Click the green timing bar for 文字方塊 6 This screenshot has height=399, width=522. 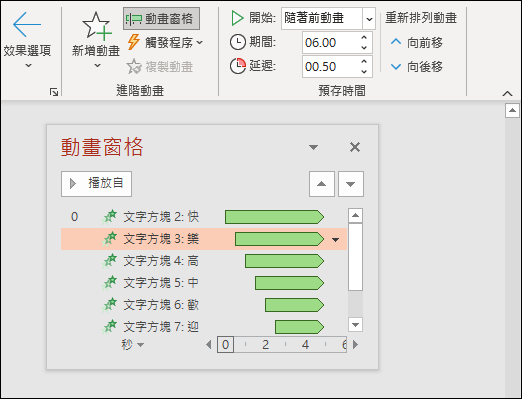pos(294,305)
